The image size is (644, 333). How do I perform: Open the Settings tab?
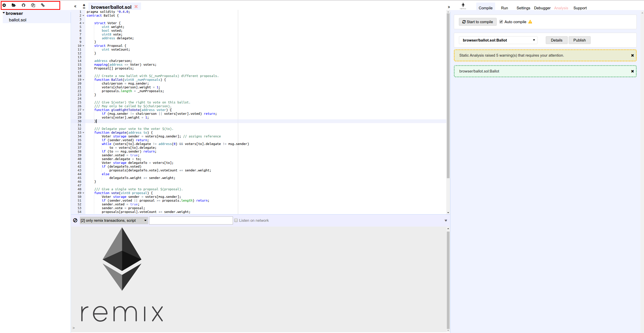pyautogui.click(x=523, y=8)
